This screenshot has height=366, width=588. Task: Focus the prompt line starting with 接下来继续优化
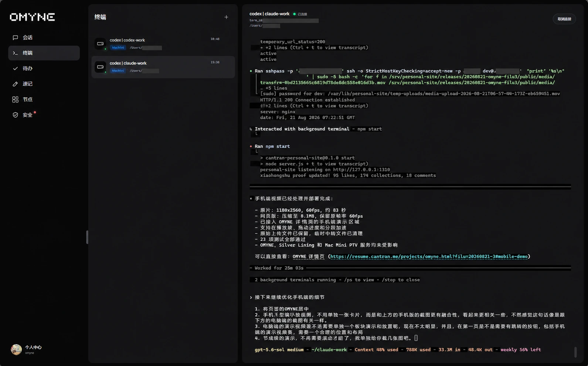point(290,297)
